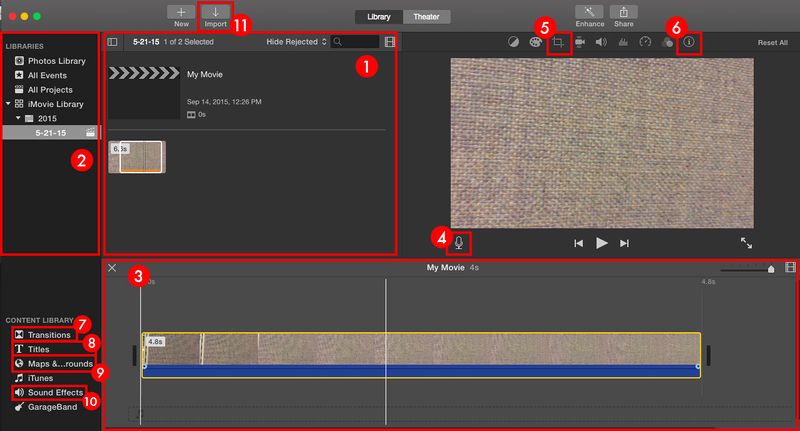The width and height of the screenshot is (800, 431).
Task: Click Reset All adjustments
Action: click(x=774, y=42)
